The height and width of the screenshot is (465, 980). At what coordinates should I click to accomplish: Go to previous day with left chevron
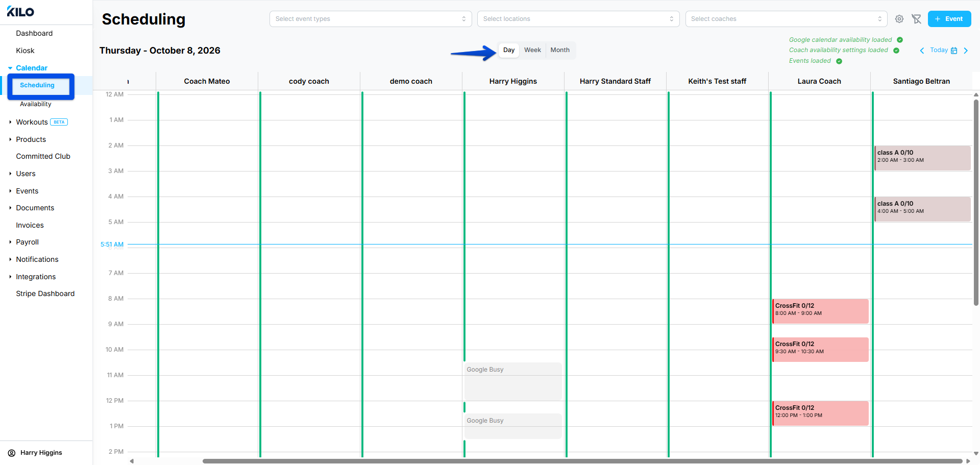coord(922,51)
